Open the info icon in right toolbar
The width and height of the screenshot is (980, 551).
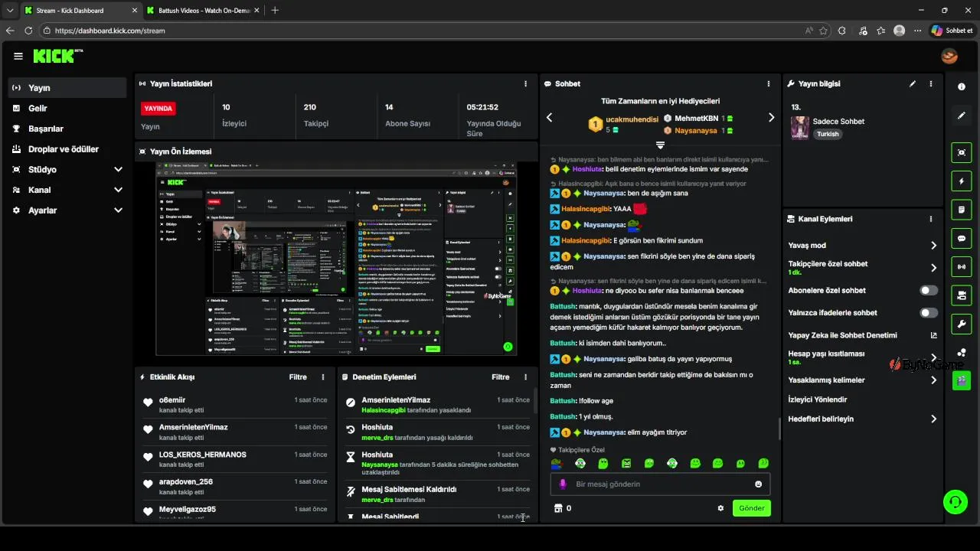point(962,86)
